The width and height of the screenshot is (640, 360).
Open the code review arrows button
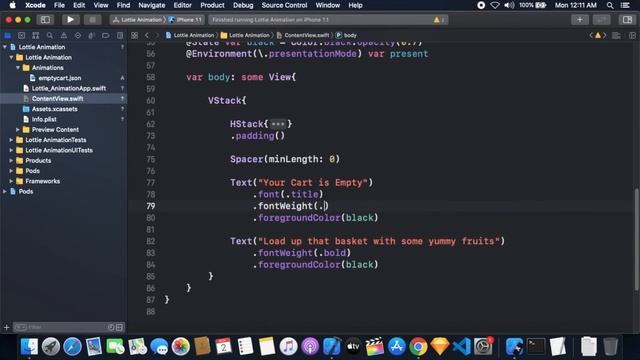[602, 20]
